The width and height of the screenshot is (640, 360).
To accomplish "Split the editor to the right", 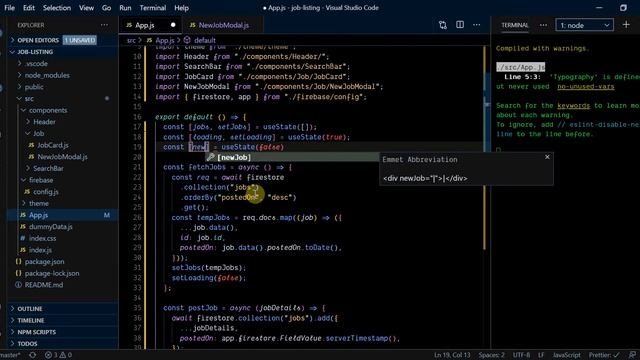I will [460, 25].
